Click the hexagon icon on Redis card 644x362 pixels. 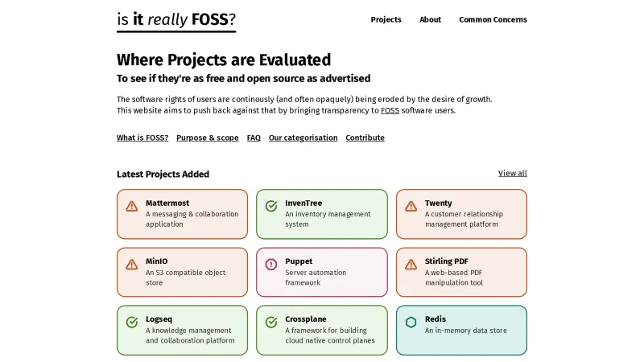click(411, 322)
